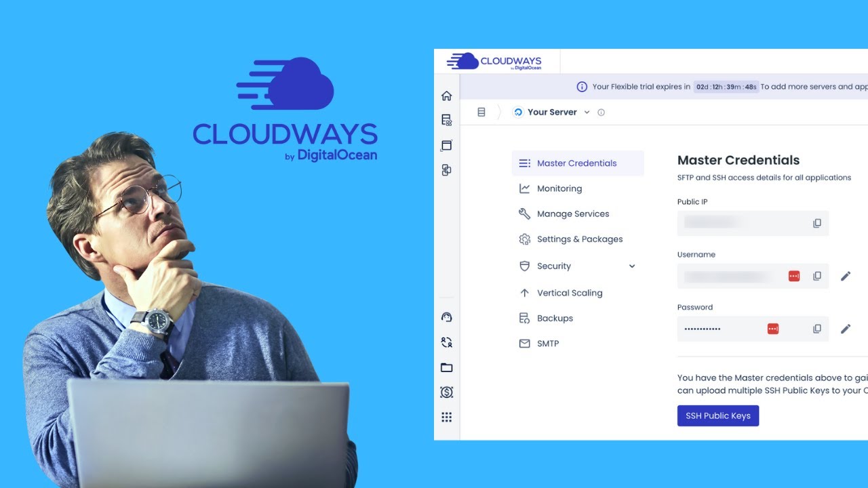Open the servers list icon in sidebar
Image resolution: width=868 pixels, height=488 pixels.
click(446, 120)
